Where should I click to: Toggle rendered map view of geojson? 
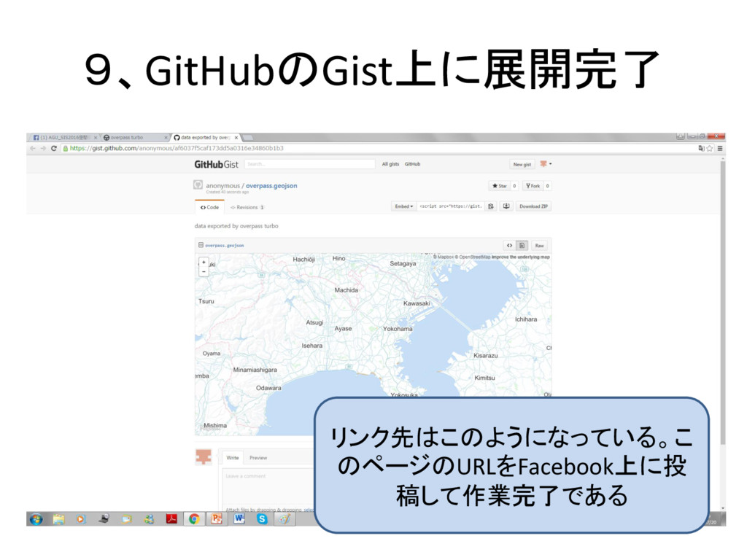[522, 246]
